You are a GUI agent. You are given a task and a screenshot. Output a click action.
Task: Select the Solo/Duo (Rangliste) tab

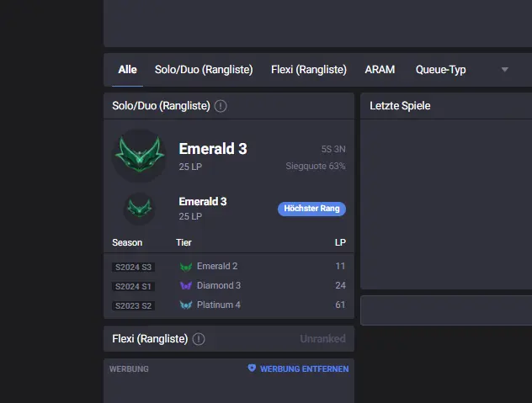click(x=204, y=70)
